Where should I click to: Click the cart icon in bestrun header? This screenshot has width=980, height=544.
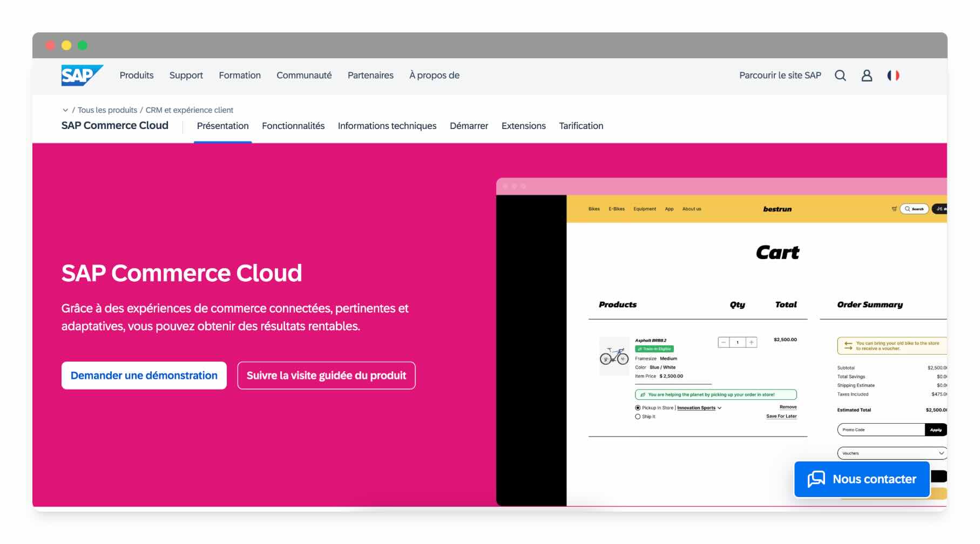[x=894, y=209]
